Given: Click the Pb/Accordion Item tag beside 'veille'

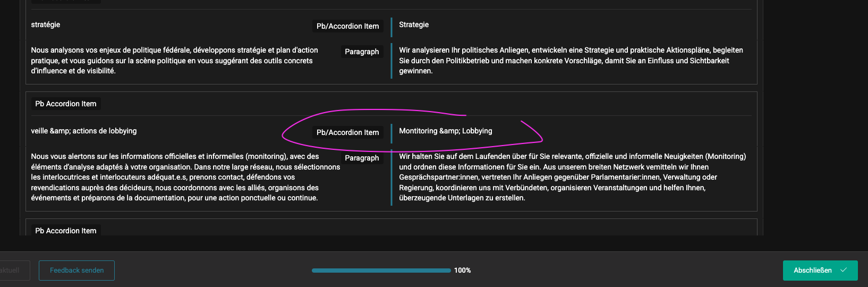Looking at the screenshot, I should [x=348, y=132].
